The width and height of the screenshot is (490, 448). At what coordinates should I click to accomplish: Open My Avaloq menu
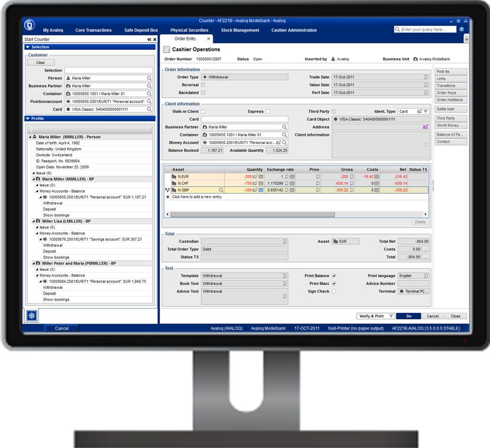coord(53,30)
